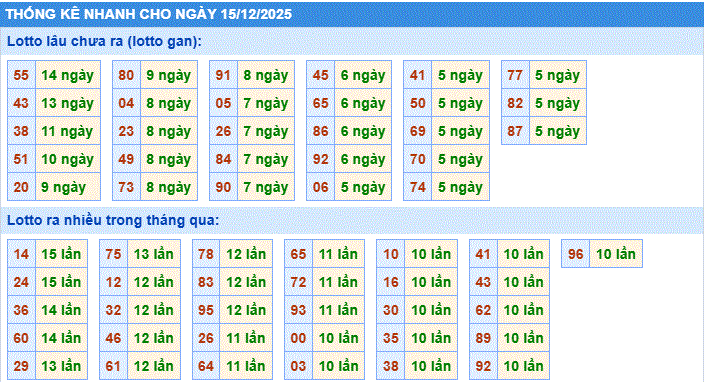Click '12 lần' beside number 95
Viewport: 704px width, 382px height.
[x=246, y=310]
